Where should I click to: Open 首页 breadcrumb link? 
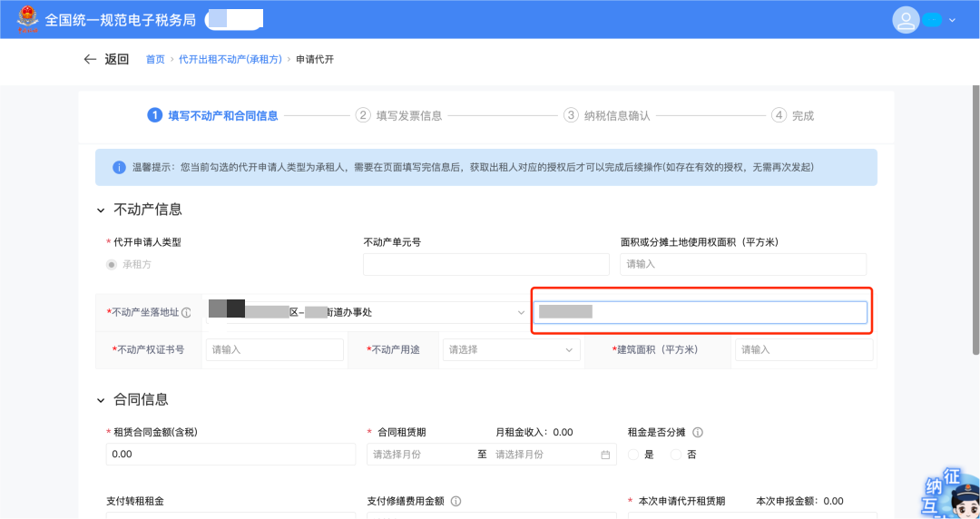pyautogui.click(x=155, y=59)
